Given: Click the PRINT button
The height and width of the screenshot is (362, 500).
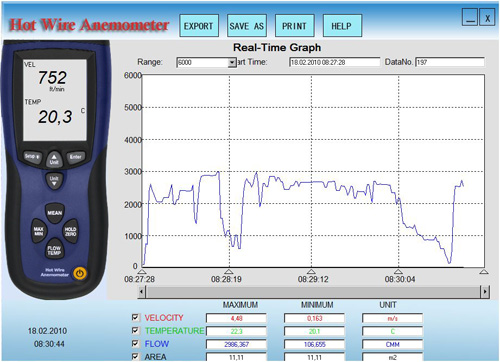Looking at the screenshot, I should (x=295, y=26).
